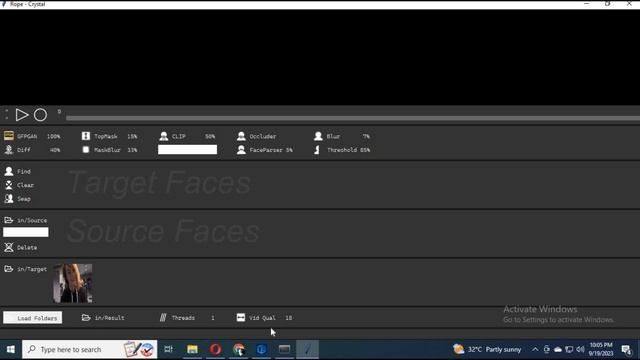The width and height of the screenshot is (640, 360).
Task: Click the Find faces icon
Action: coord(9,171)
